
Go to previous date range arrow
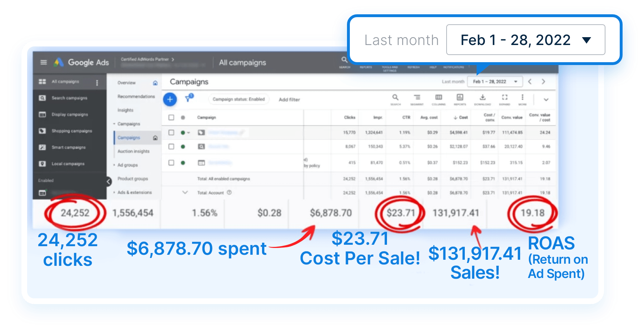[x=530, y=81]
